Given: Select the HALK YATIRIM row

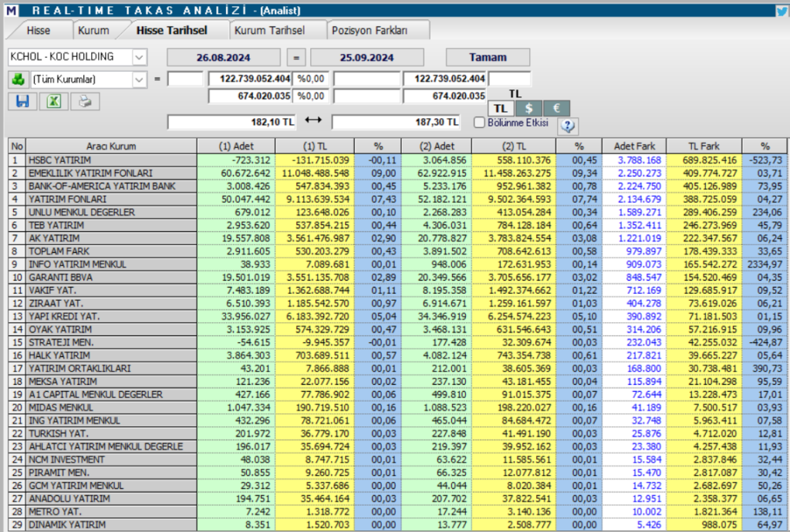Looking at the screenshot, I should tap(397, 355).
